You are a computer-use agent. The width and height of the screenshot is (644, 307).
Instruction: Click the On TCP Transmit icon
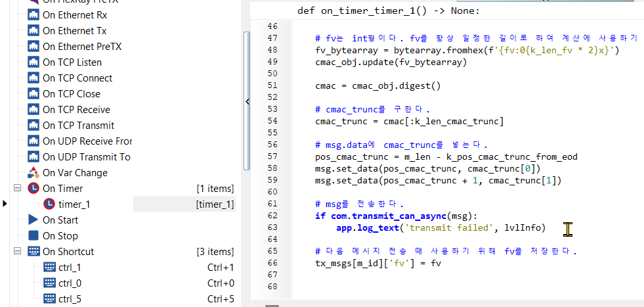pos(33,126)
